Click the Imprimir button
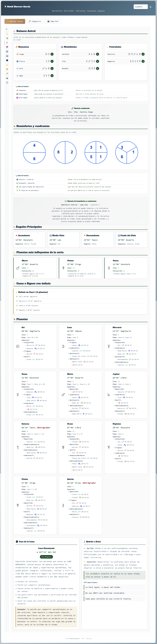Screen dimensions: 157x644 click(x=53, y=22)
